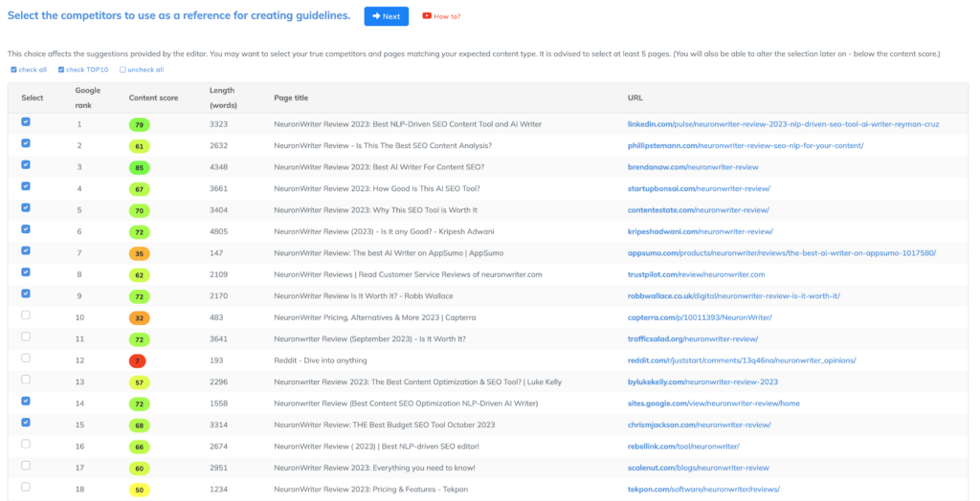
Task: Uncheck the rank 9 robbwallace.co.uk row
Action: point(26,294)
